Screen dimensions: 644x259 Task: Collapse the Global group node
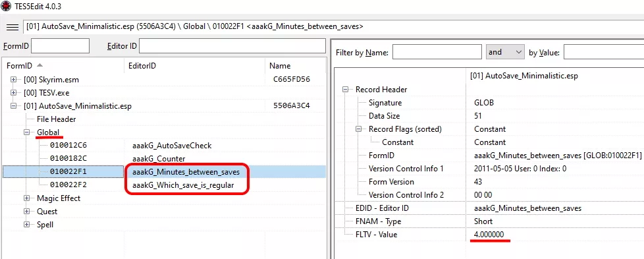coord(27,132)
